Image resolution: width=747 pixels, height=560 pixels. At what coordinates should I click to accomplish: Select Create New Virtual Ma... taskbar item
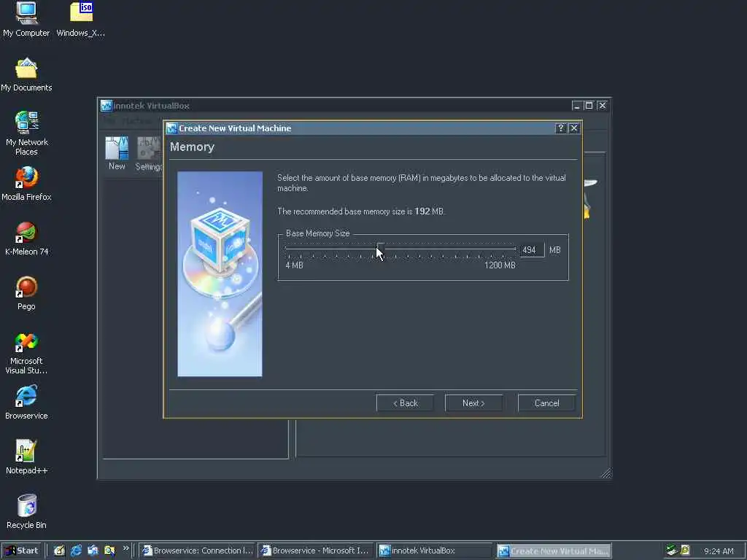[x=554, y=551]
